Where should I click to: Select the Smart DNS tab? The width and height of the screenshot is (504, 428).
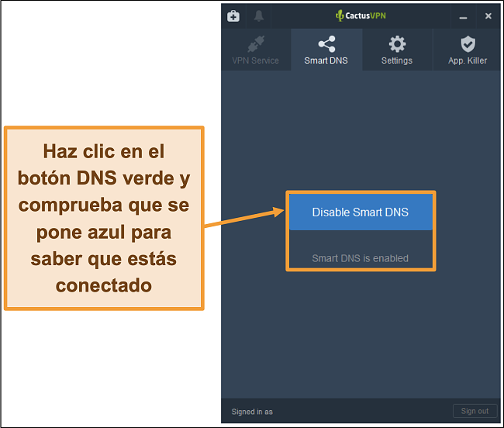(x=326, y=50)
